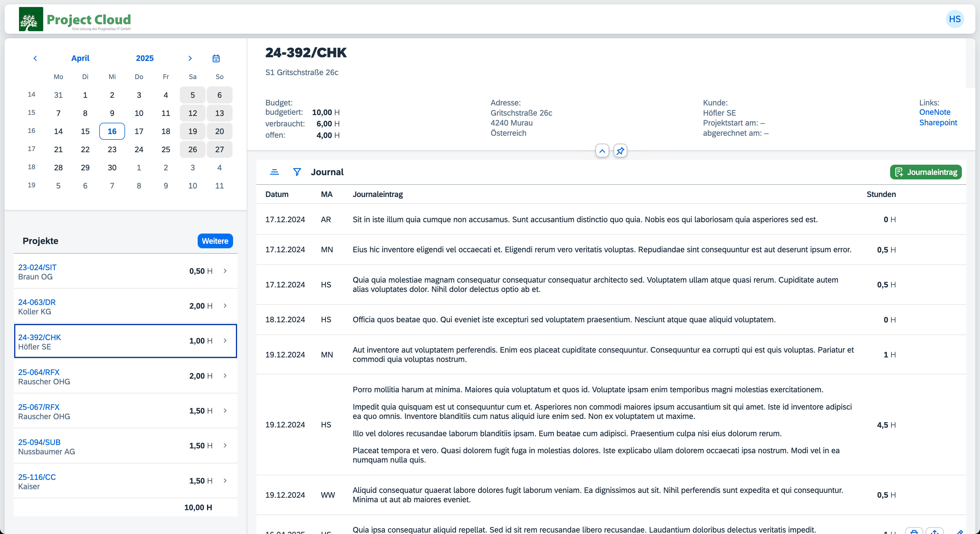980x534 pixels.
Task: Go to previous month in calendar
Action: 35,58
